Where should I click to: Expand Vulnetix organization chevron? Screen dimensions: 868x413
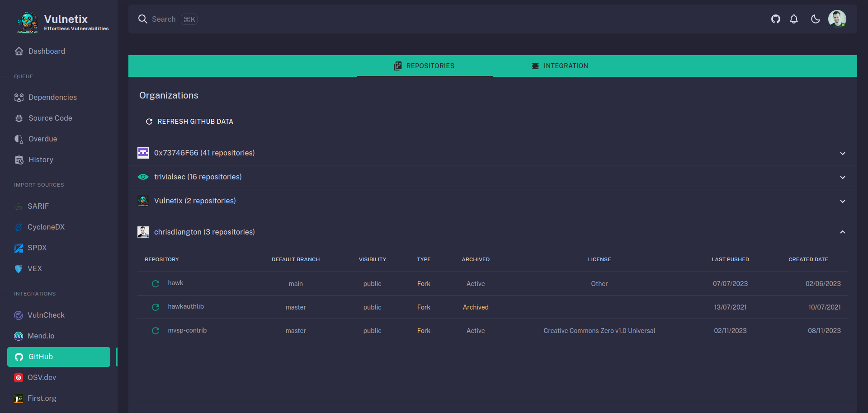(x=843, y=201)
